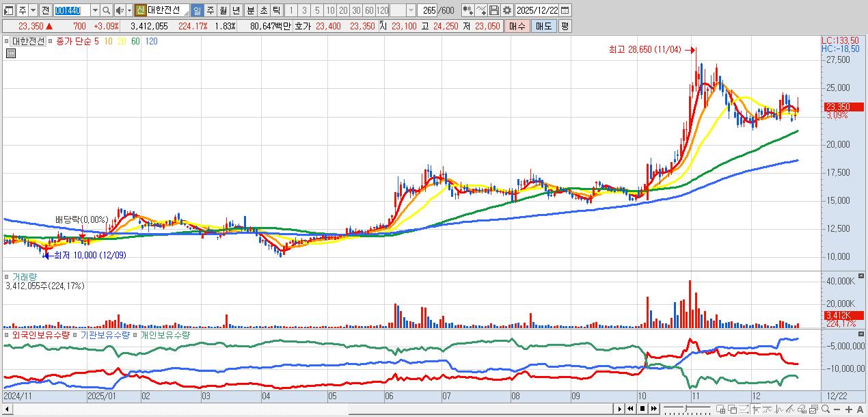Viewport: 868px width, 417px height.
Task: Click the replay speed slider
Action: pos(687,409)
